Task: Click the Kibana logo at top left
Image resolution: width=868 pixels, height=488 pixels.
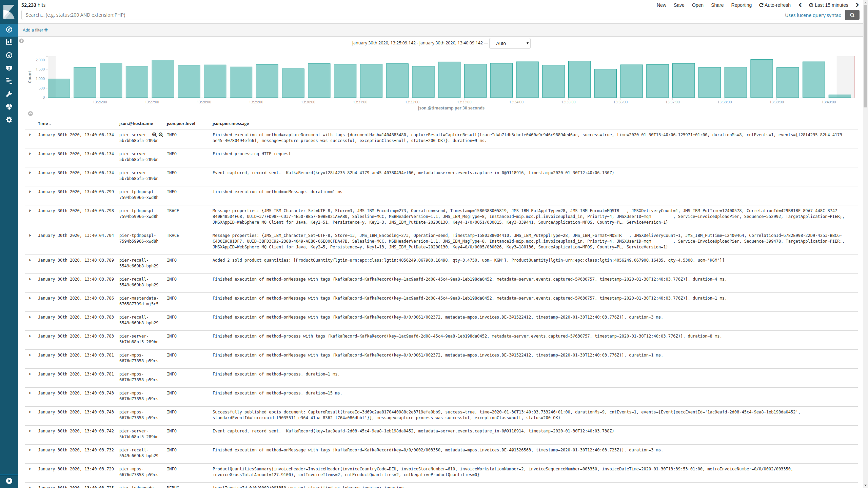Action: coord(9,11)
